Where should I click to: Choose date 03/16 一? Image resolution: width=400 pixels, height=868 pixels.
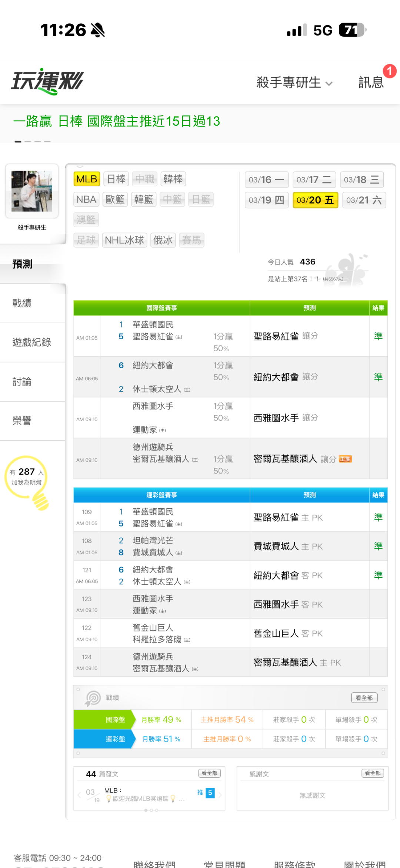coord(266,180)
